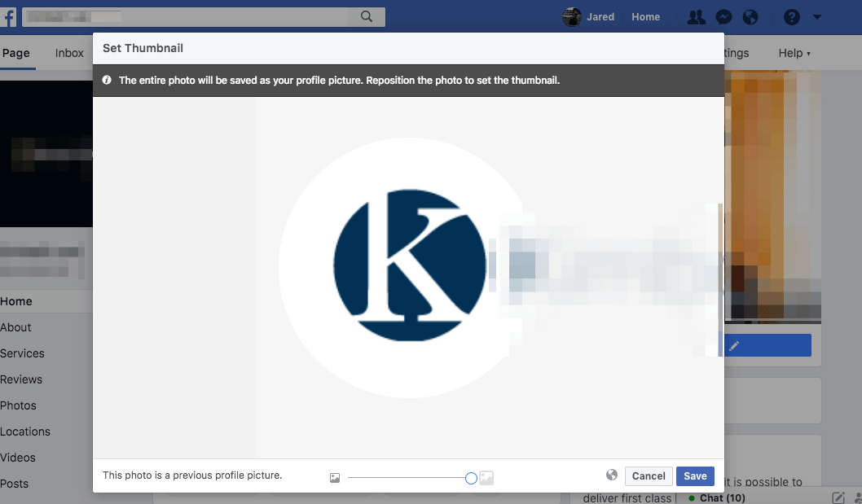The image size is (862, 504).
Task: Click the K logo profile photo preview
Action: coord(410,265)
